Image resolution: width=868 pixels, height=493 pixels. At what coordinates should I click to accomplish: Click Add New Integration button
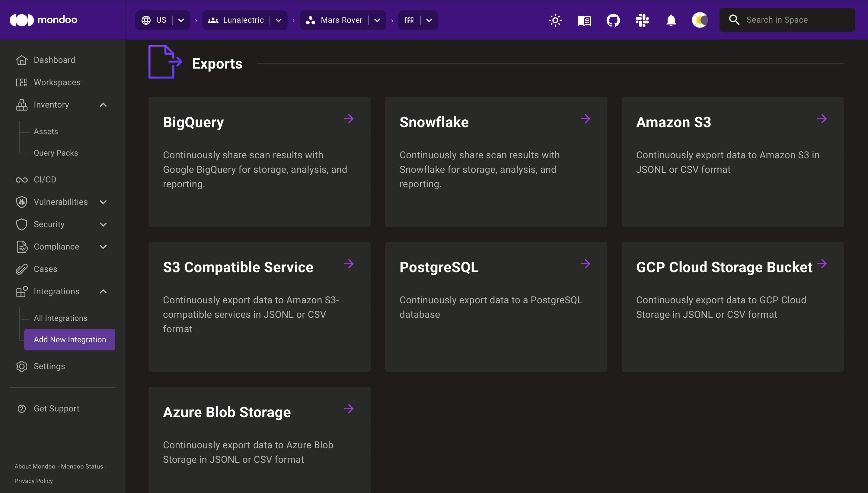point(70,339)
